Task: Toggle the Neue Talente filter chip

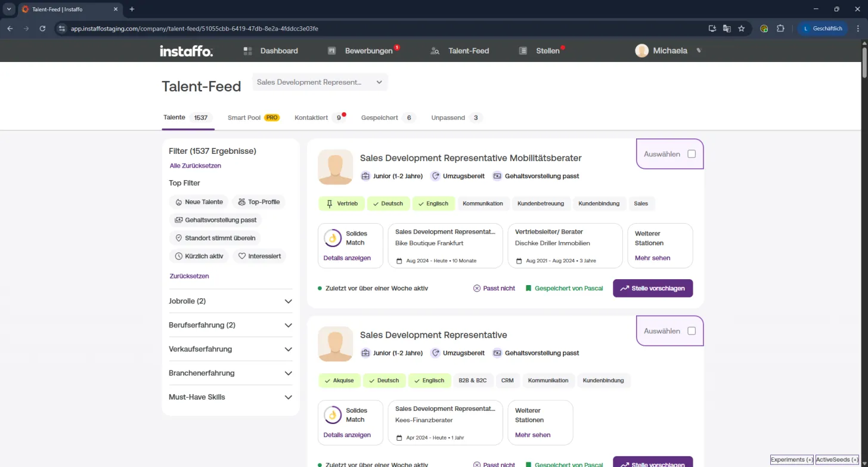Action: [199, 202]
